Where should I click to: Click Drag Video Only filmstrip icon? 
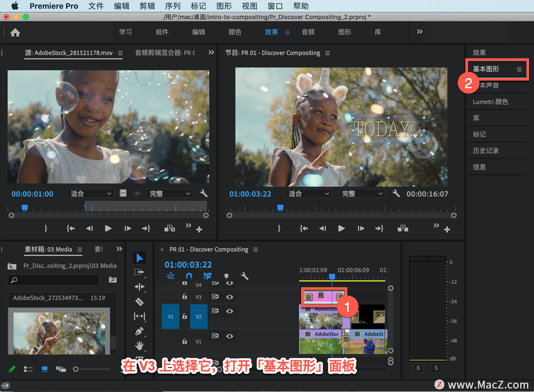(123, 193)
